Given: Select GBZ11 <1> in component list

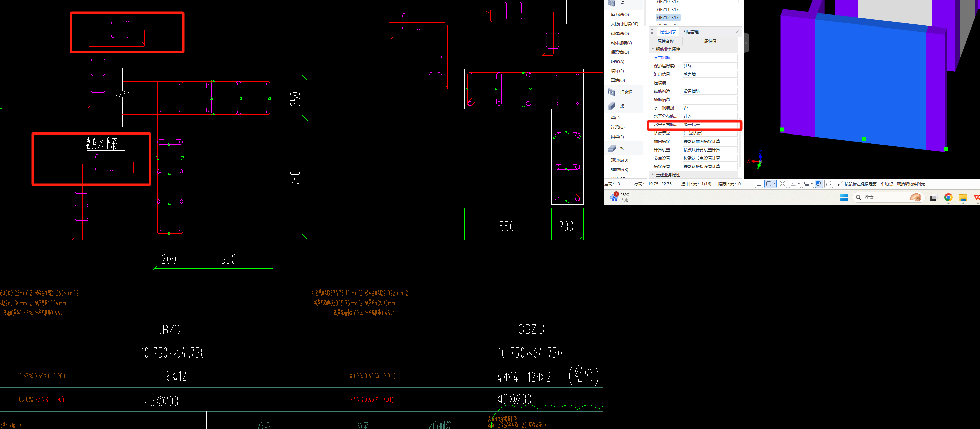Looking at the screenshot, I should pyautogui.click(x=668, y=9).
